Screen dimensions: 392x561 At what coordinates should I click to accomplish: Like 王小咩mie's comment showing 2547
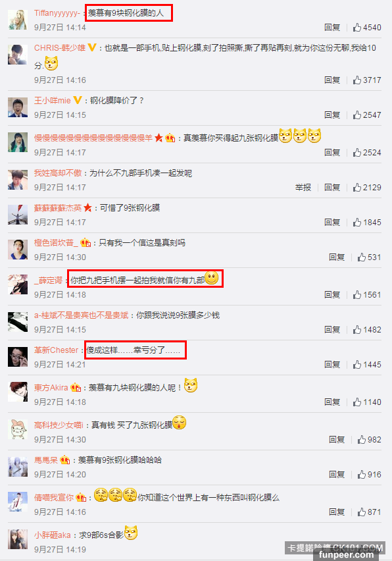coord(357,115)
